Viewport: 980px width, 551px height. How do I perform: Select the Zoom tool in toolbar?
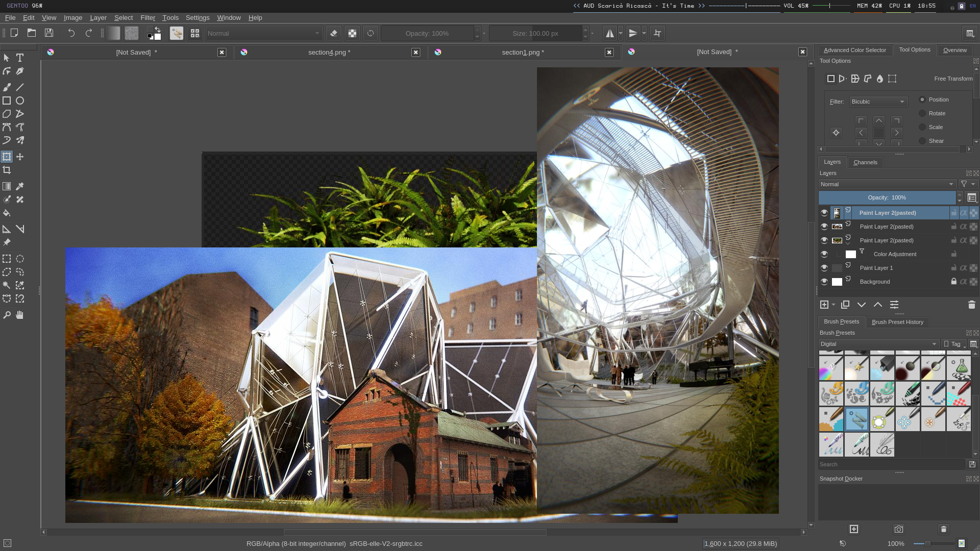pyautogui.click(x=7, y=314)
